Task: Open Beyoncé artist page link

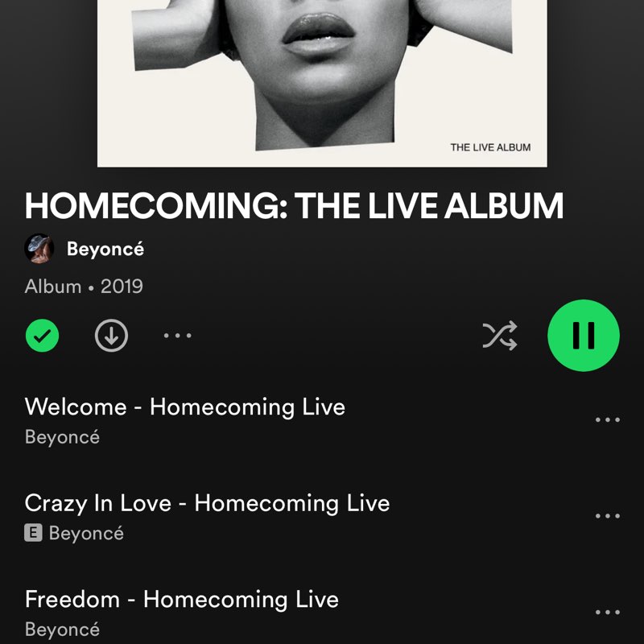Action: [x=105, y=249]
